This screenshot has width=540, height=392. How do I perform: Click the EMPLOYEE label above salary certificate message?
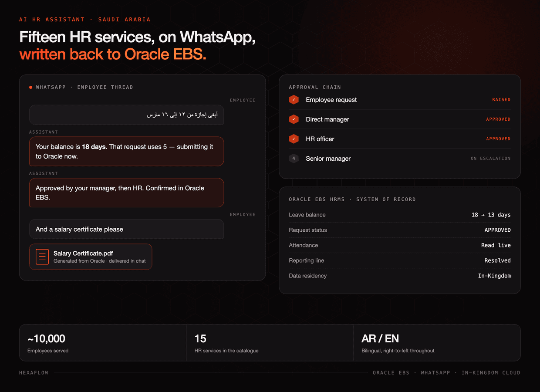pos(243,214)
